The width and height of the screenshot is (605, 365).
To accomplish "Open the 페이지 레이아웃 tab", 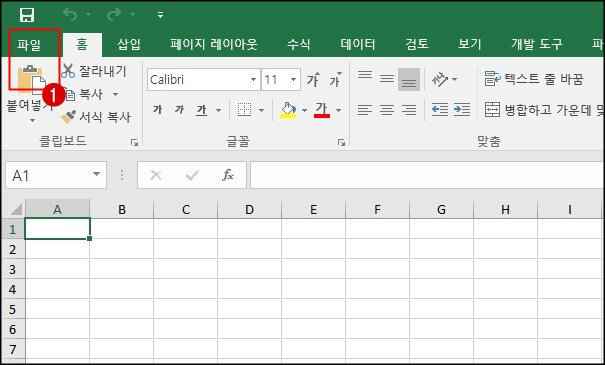I will coord(214,44).
